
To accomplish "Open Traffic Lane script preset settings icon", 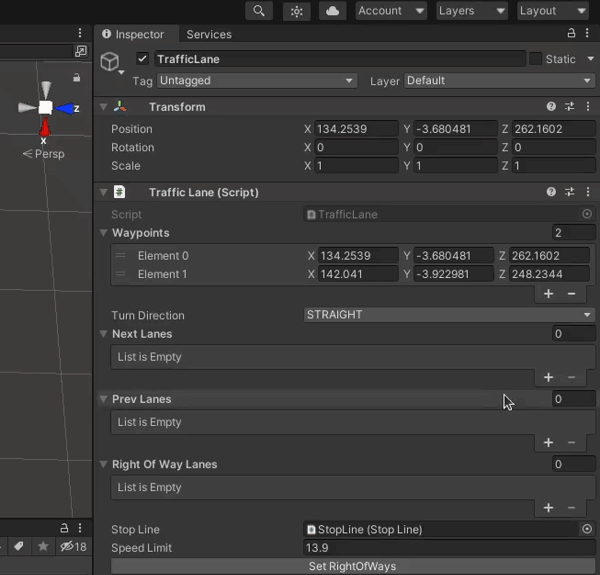I will (x=569, y=192).
